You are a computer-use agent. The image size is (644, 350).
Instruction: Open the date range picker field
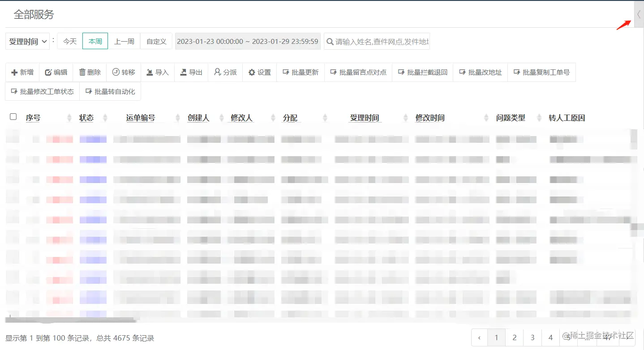pos(248,41)
